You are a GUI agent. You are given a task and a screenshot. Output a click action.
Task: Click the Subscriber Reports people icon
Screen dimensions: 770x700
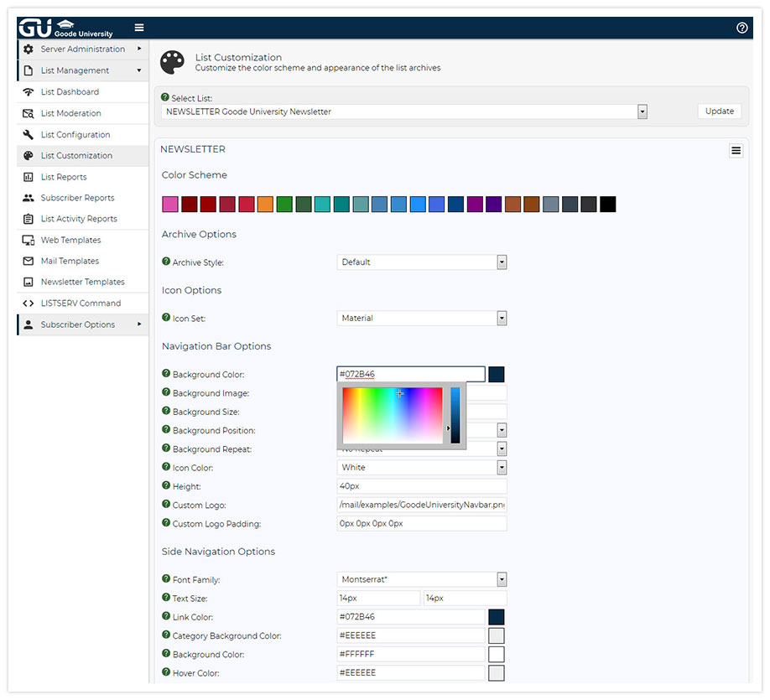point(29,198)
